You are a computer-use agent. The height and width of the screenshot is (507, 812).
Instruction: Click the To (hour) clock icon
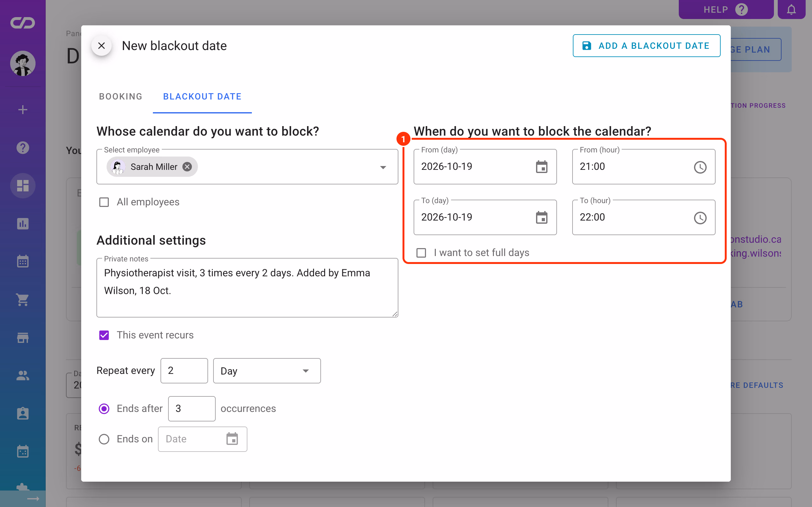(700, 218)
